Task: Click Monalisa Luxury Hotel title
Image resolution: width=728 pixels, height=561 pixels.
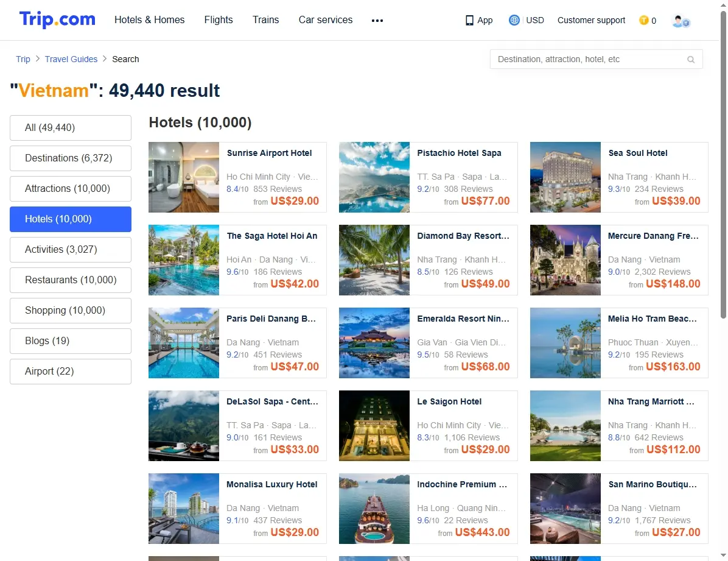Action: coord(272,484)
